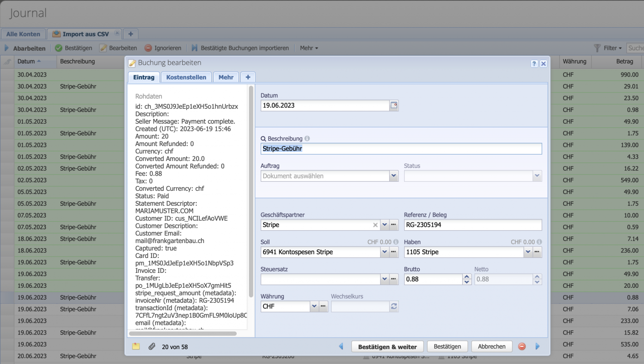Click the paperclip attachment icon
The image size is (644, 364).
[x=152, y=347]
